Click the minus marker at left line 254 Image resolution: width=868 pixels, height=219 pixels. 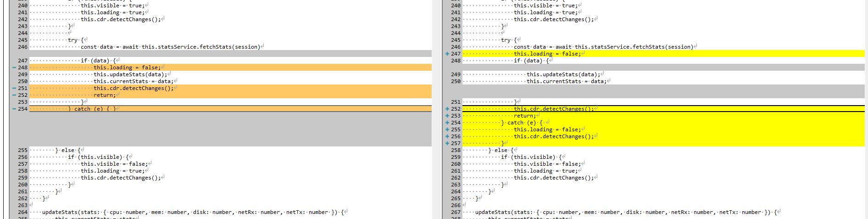14,109
